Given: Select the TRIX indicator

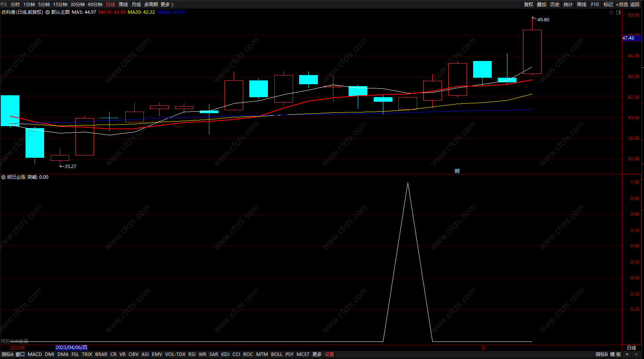Looking at the screenshot, I should (87, 354).
